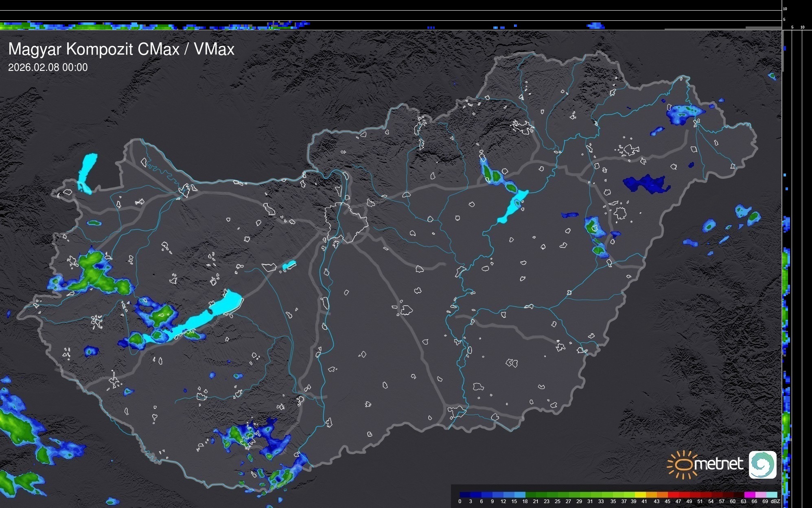812x508 pixels.
Task: Click the dBZ unit label in legend
Action: (775, 501)
